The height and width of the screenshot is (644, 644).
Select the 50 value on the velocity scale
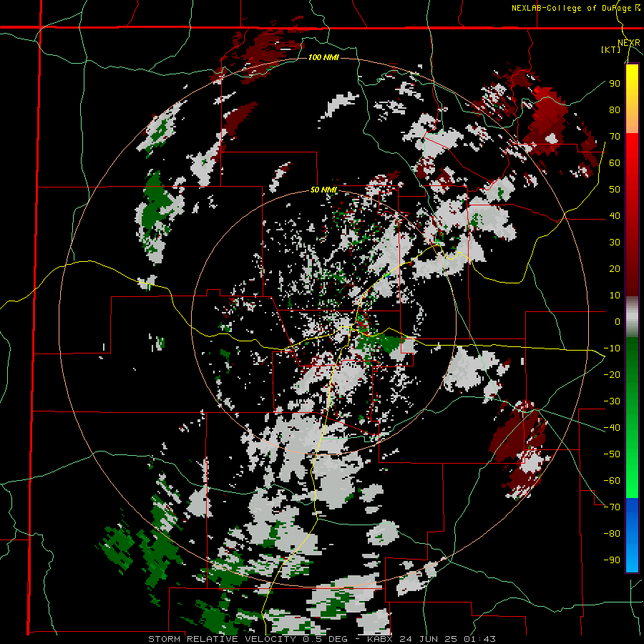(x=615, y=190)
